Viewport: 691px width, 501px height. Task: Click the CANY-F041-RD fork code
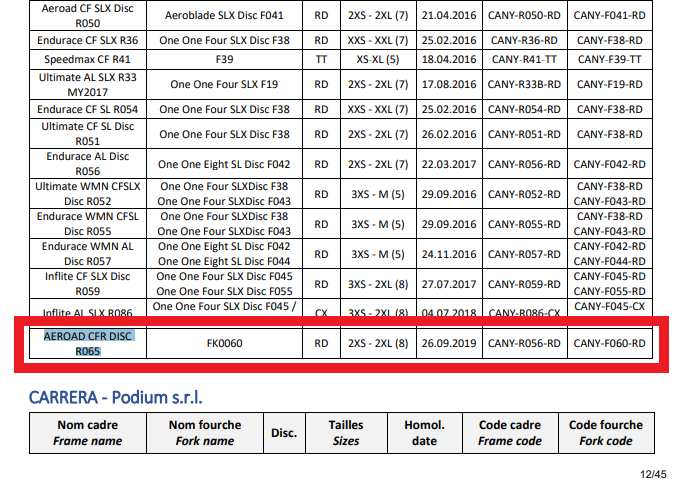(609, 15)
